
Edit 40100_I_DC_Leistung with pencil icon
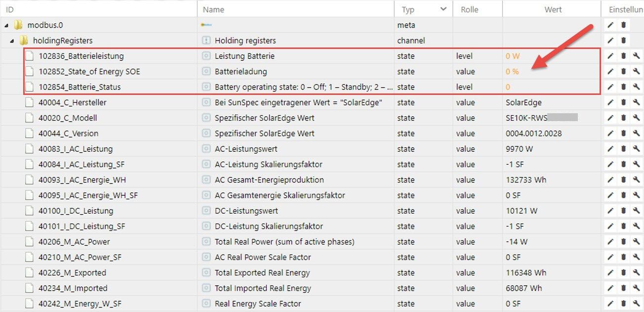click(x=610, y=211)
